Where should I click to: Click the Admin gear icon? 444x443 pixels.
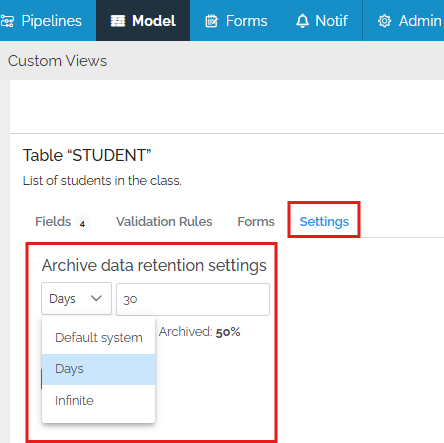(384, 21)
